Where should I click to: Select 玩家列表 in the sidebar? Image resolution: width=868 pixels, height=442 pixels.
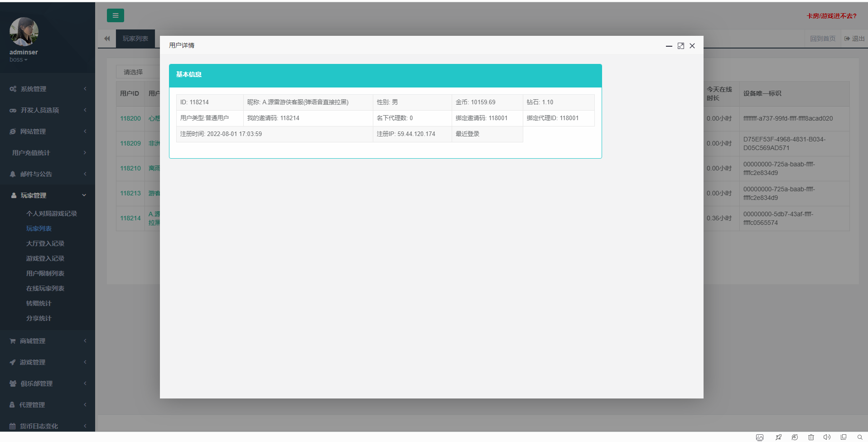pos(39,228)
